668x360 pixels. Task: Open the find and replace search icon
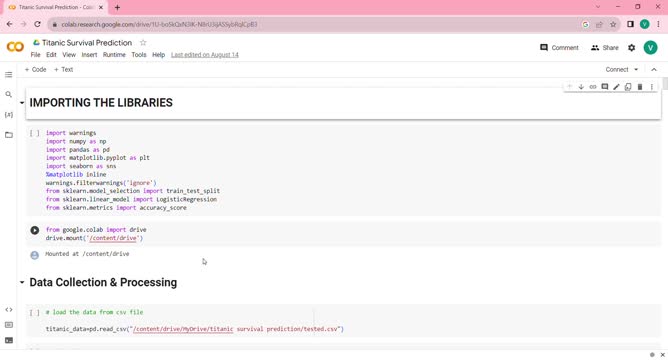(9, 95)
